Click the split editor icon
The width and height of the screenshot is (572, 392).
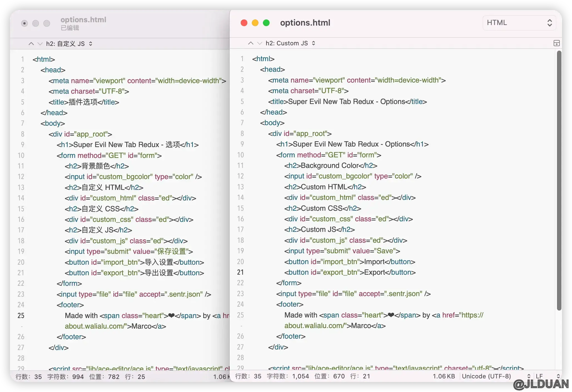[556, 43]
